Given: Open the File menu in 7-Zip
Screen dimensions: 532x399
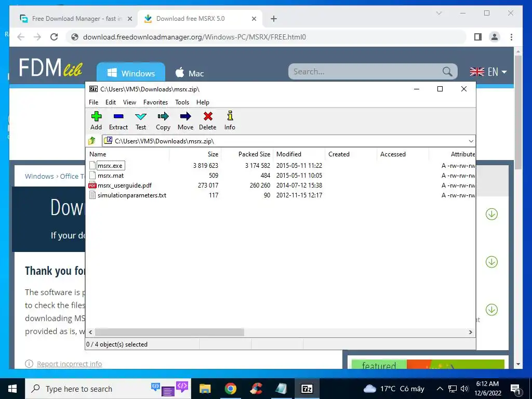Looking at the screenshot, I should coord(94,102).
